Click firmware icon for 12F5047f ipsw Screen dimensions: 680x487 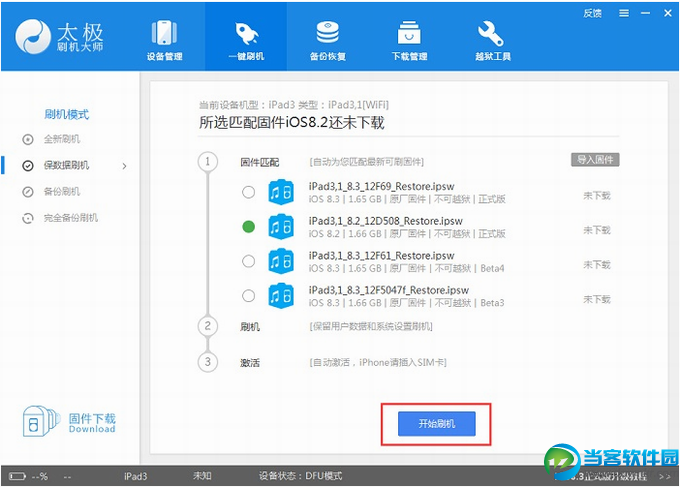281,296
